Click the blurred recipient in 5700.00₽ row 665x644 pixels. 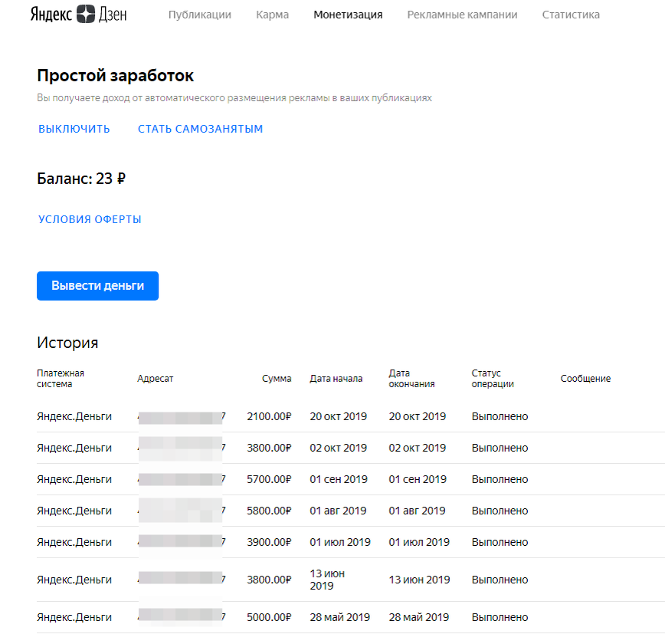(182, 479)
